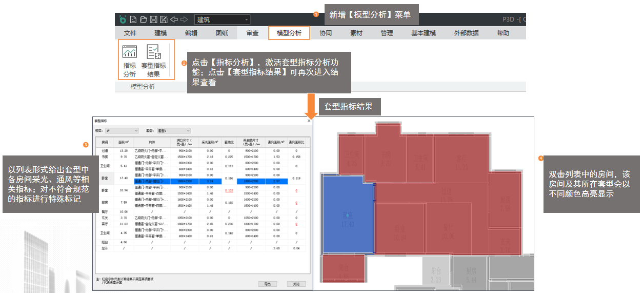Viewport: 644px width, 293px height.
Task: Open the 建筑 discipline dropdown
Action: pos(223,20)
